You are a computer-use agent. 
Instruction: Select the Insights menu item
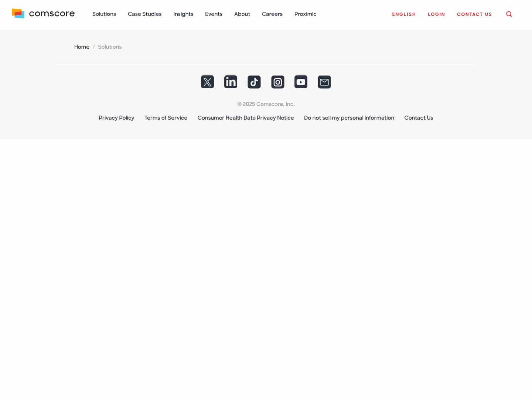183,14
